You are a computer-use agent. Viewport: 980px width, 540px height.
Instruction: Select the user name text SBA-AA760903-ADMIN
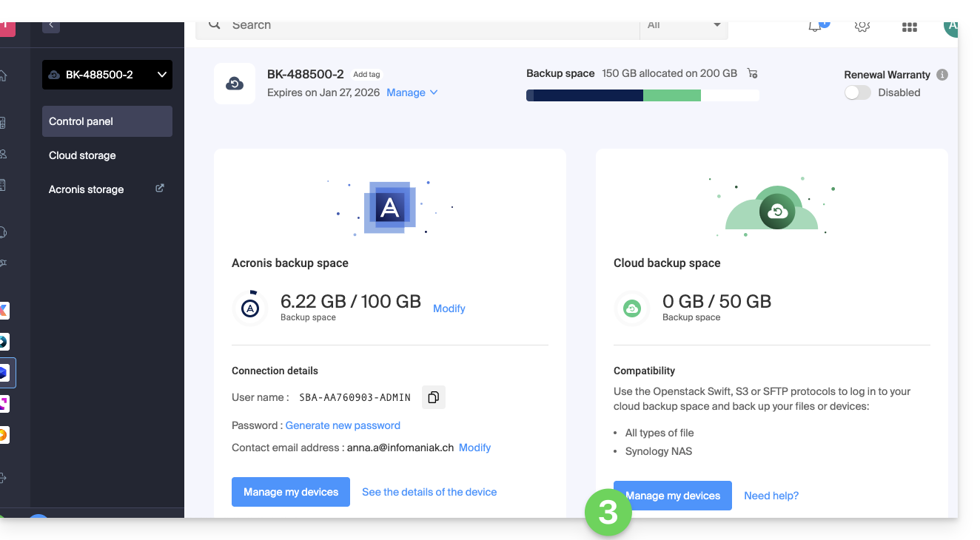[x=355, y=397]
